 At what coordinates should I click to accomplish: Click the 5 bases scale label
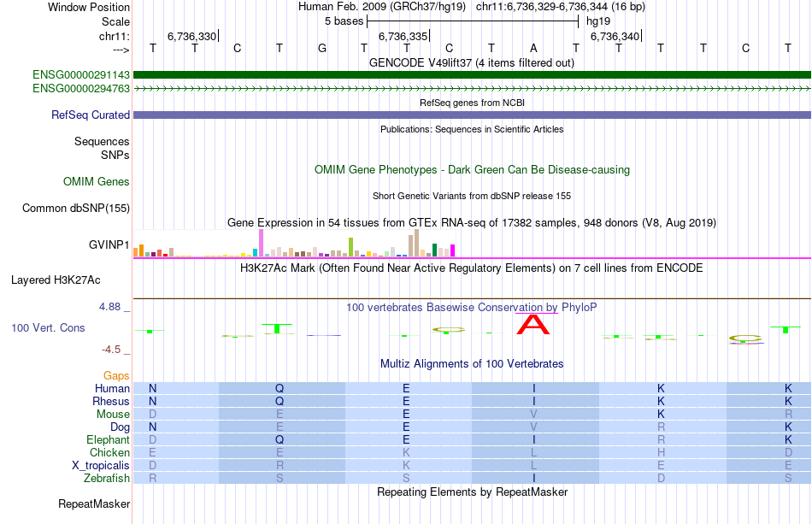click(344, 21)
